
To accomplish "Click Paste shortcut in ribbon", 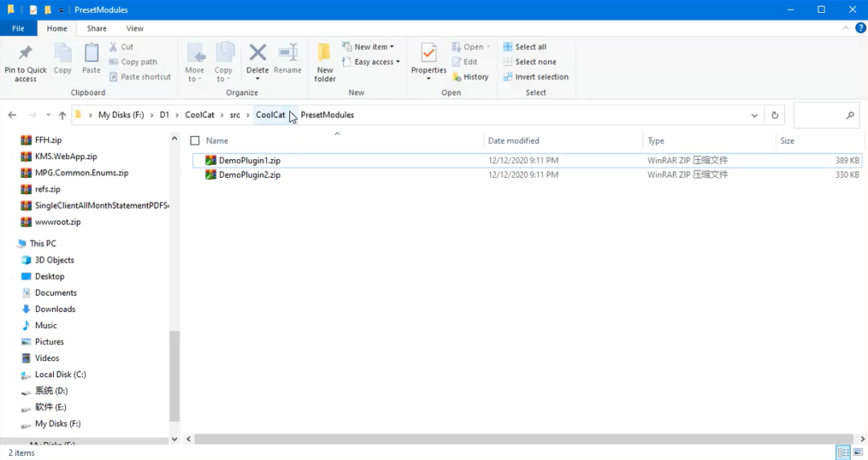I will [x=140, y=76].
